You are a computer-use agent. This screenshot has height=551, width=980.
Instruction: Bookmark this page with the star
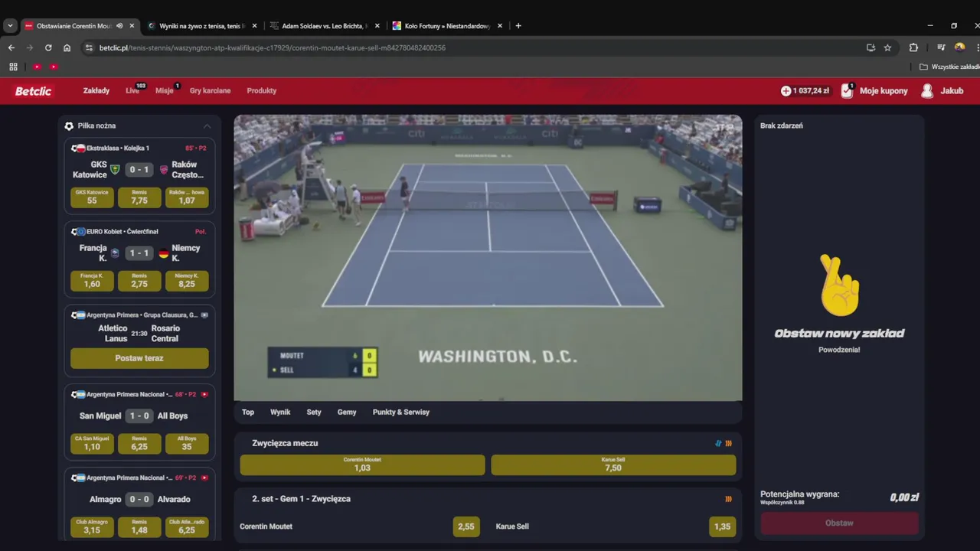887,47
